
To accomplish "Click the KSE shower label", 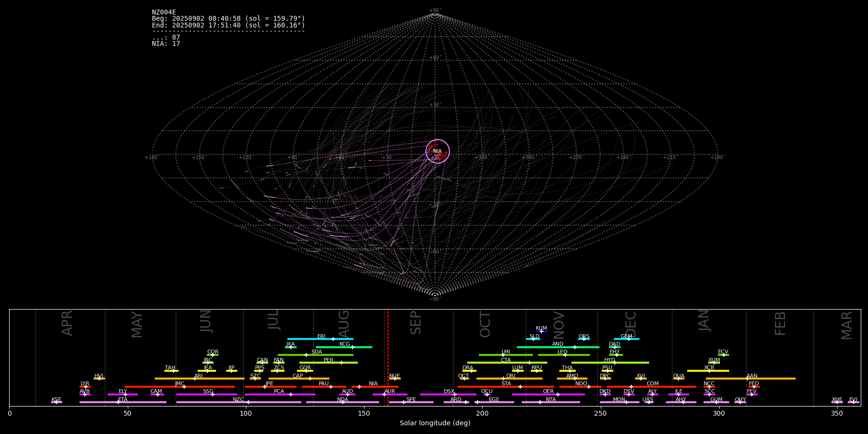I will [56, 400].
